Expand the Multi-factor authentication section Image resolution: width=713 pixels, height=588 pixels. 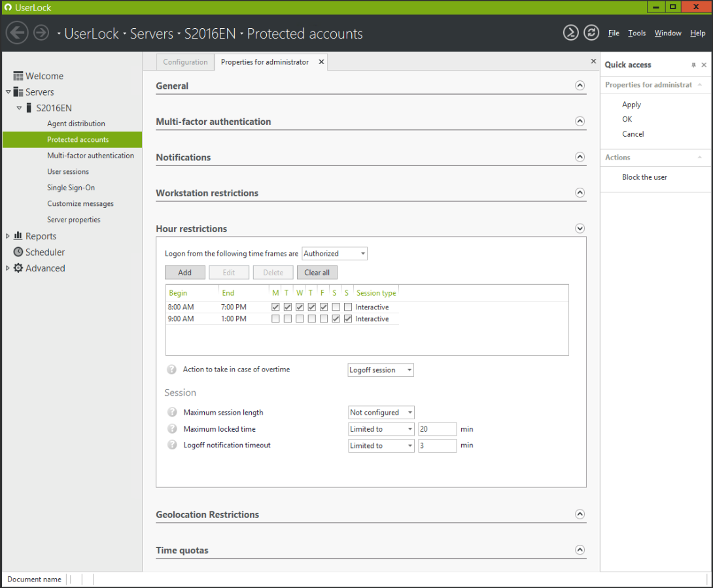tap(580, 121)
